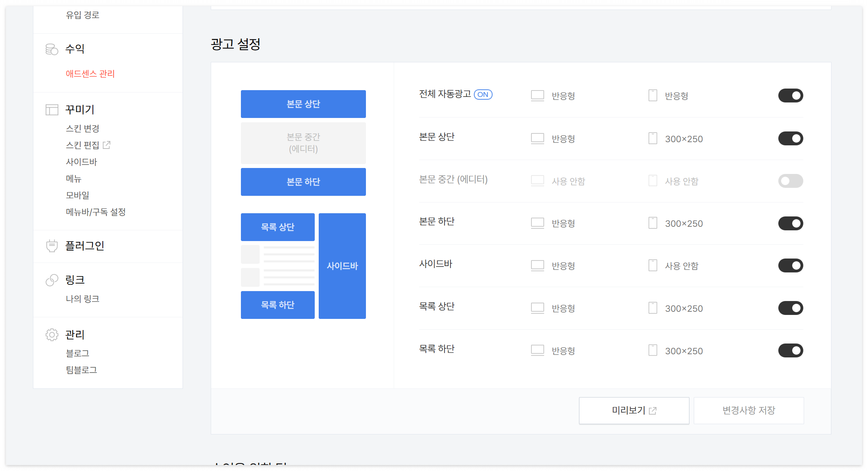The height and width of the screenshot is (471, 868).
Task: Select 본문 중간 (에디터) placeholder block
Action: pyautogui.click(x=303, y=143)
